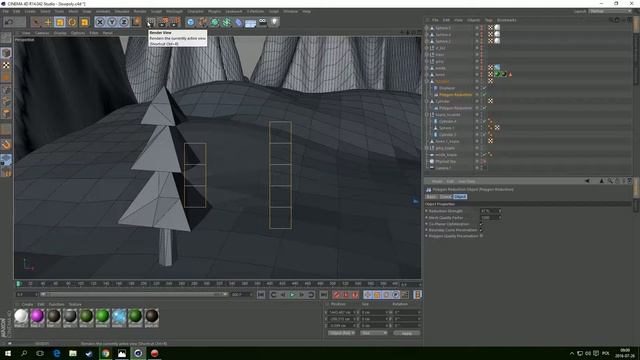Open the Layout dropdown at top right

611,11
